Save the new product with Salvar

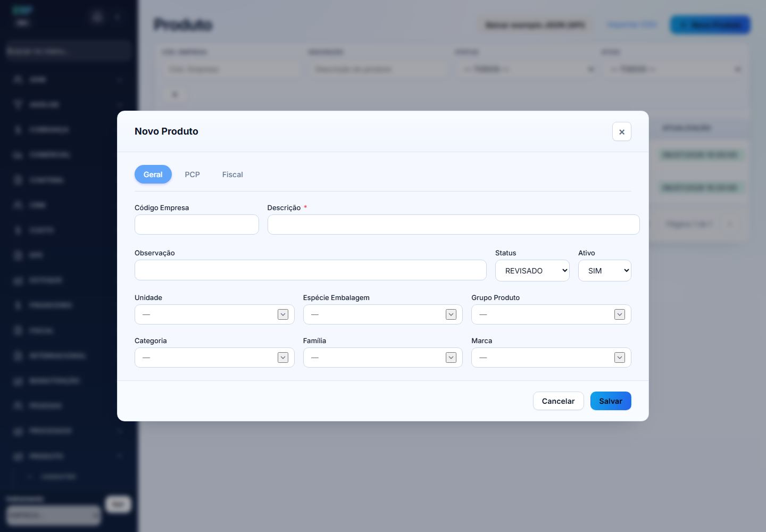point(611,401)
